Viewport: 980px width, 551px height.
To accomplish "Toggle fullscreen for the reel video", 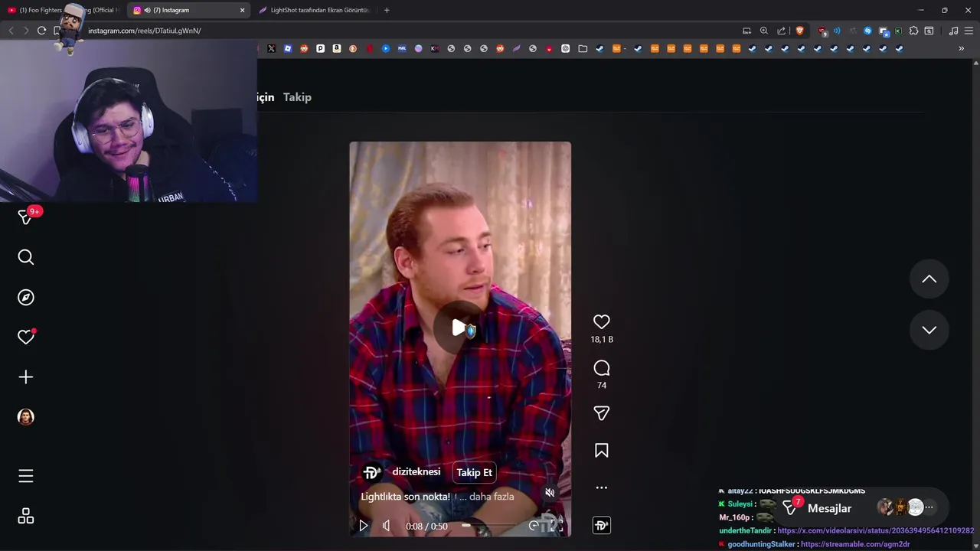I will pos(557,526).
